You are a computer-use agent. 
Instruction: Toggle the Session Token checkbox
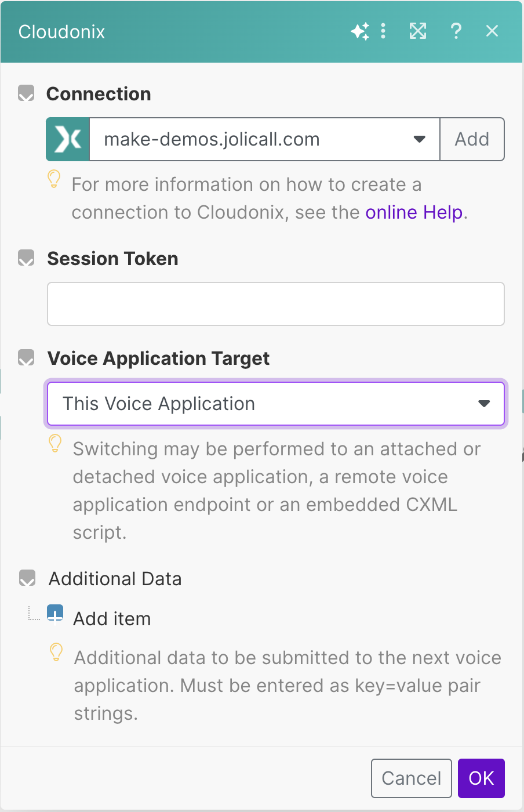(x=26, y=258)
